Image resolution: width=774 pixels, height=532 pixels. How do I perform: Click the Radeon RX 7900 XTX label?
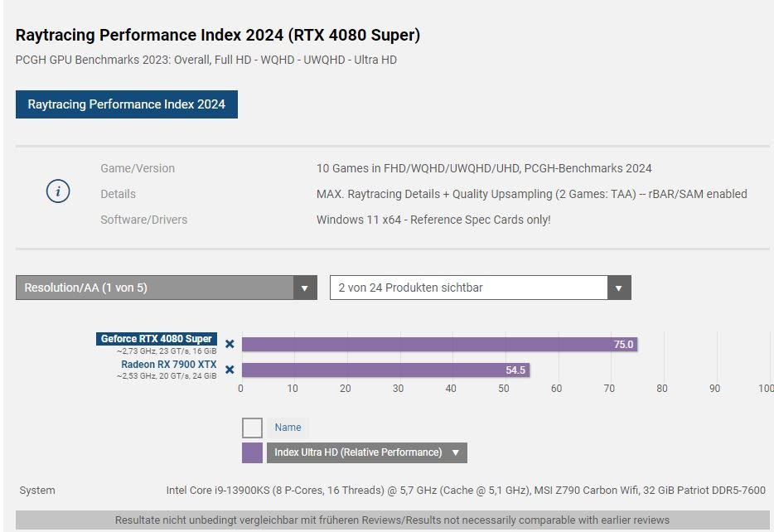pos(169,365)
